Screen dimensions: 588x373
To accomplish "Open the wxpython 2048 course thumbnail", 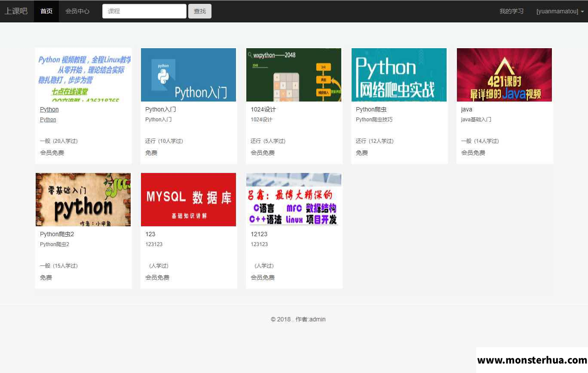I will point(294,75).
